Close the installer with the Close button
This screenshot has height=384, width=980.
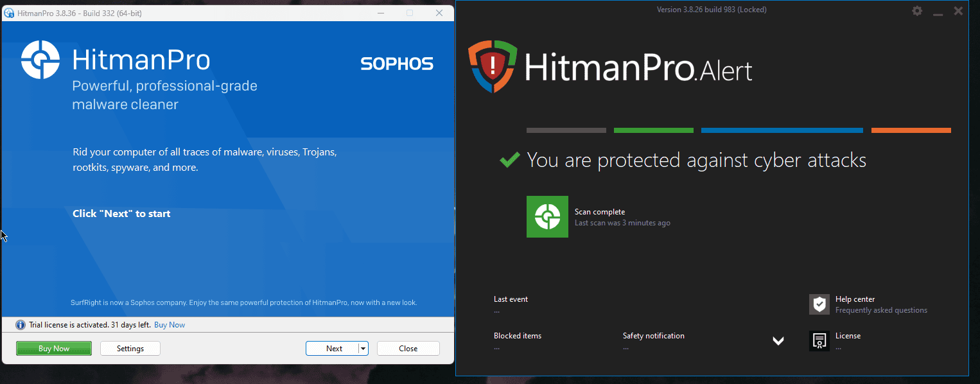(x=408, y=348)
